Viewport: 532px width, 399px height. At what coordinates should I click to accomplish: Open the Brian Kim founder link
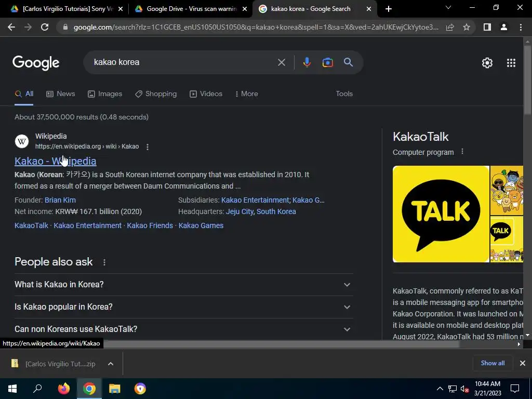(x=60, y=200)
